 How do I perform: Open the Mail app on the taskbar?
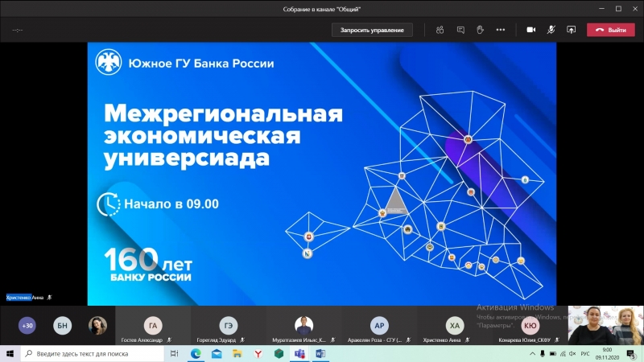click(217, 353)
